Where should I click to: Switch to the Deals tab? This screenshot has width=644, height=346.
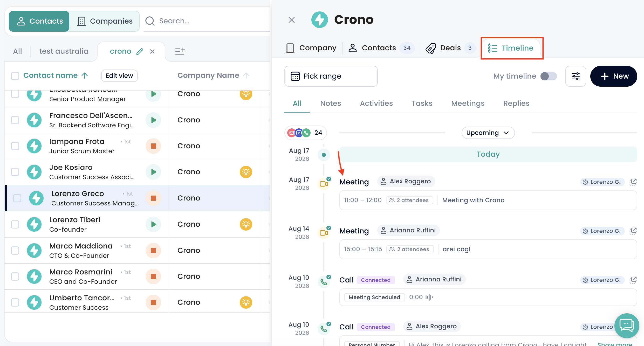coord(450,48)
